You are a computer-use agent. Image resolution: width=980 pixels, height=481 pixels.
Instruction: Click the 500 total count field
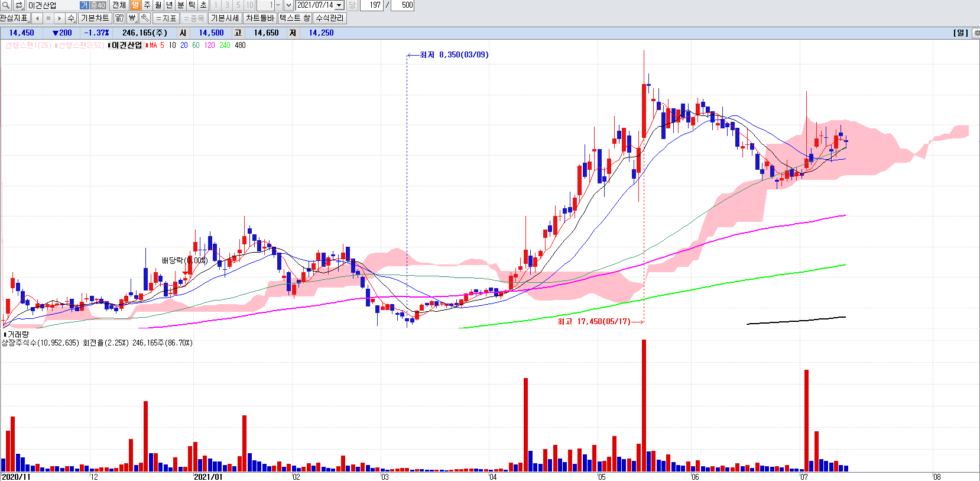pyautogui.click(x=403, y=5)
